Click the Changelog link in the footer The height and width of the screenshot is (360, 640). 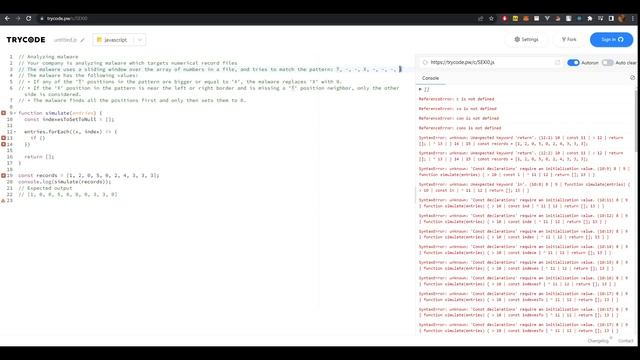point(598,341)
